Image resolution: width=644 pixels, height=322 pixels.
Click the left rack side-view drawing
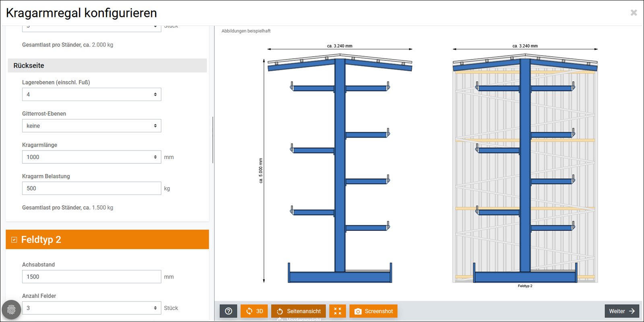[340, 169]
